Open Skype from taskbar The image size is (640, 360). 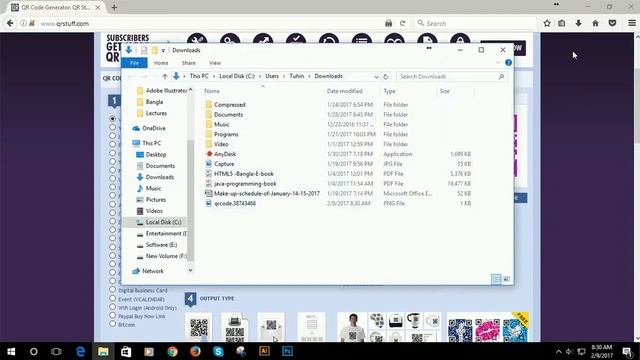pos(218,351)
